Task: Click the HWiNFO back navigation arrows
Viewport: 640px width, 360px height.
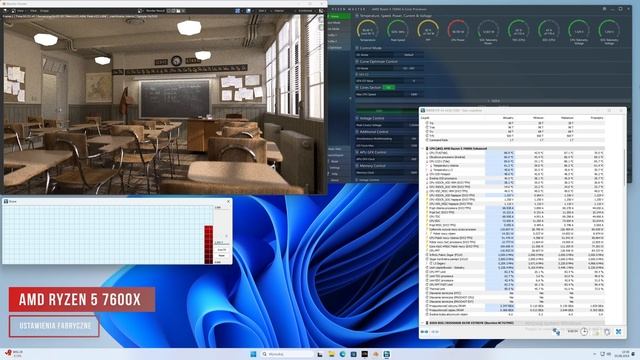Action: (x=425, y=332)
